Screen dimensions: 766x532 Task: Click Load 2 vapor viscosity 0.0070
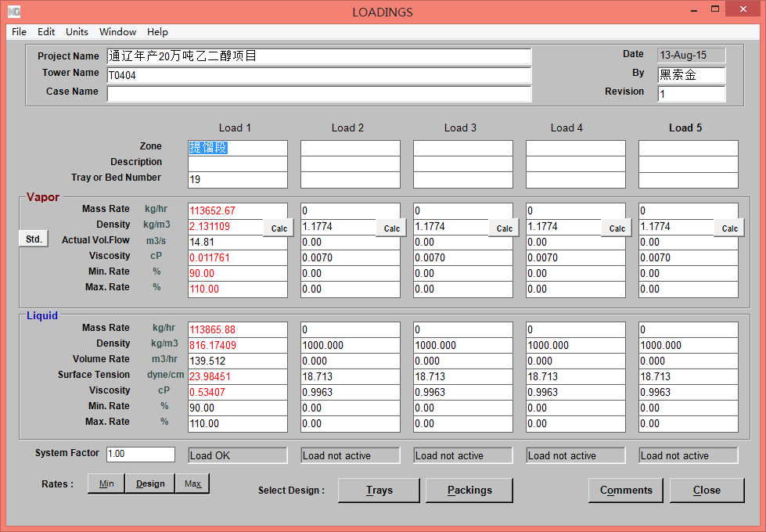tap(351, 258)
